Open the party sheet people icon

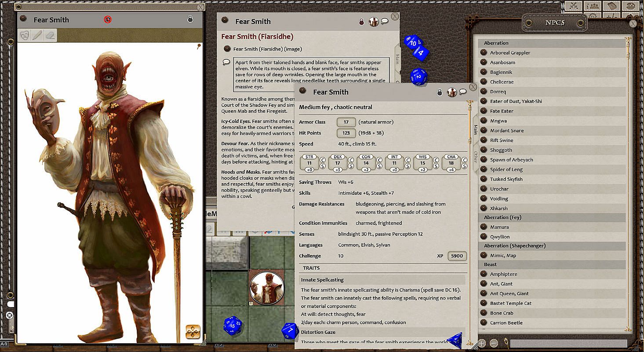[593, 6]
